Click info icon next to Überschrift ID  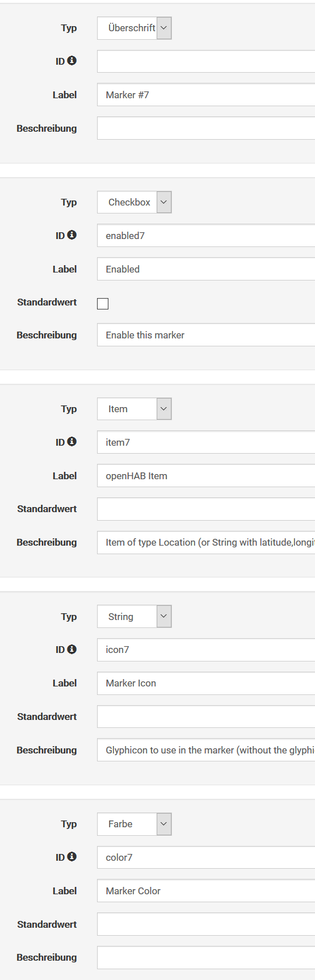tap(72, 61)
